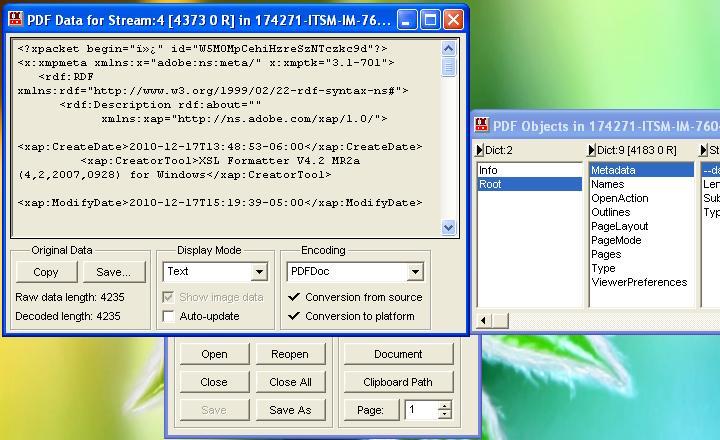720x440 pixels.
Task: Expand the Dict:9 [4183 0 R] header arrow
Action: (591, 151)
